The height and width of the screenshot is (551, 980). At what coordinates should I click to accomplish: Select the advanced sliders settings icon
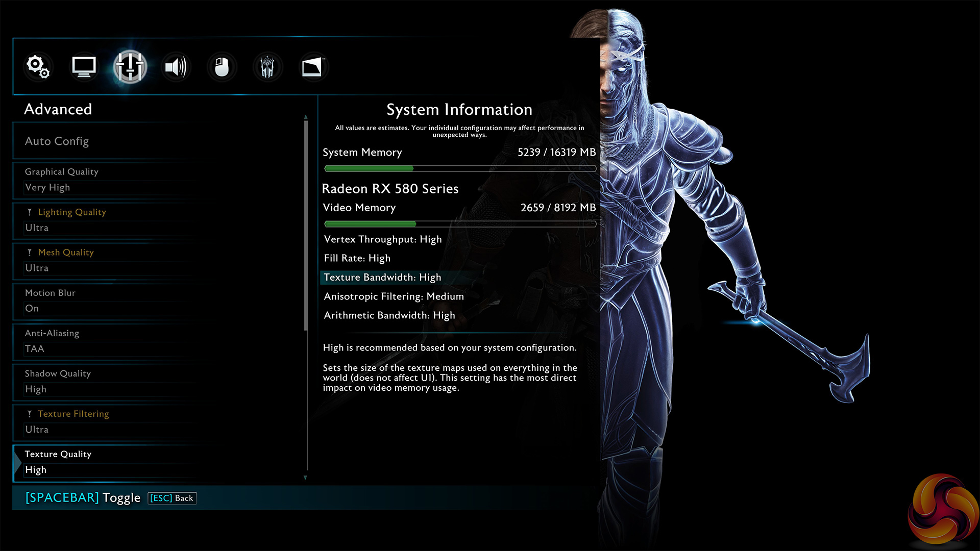pyautogui.click(x=130, y=67)
